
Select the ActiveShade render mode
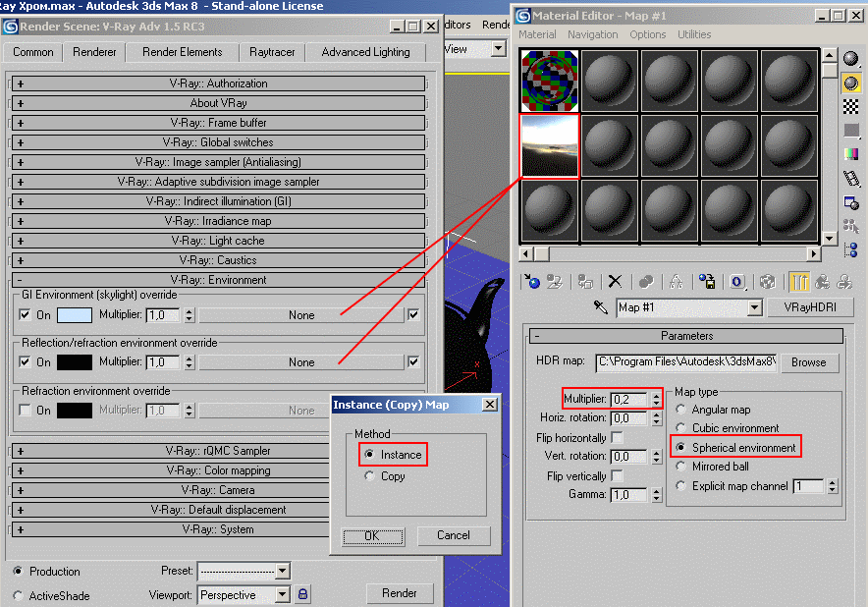(x=19, y=595)
